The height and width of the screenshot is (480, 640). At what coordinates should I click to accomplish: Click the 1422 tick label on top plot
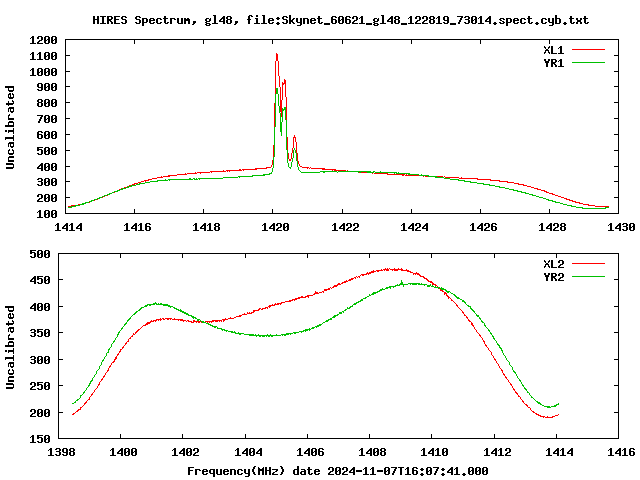[x=345, y=227]
